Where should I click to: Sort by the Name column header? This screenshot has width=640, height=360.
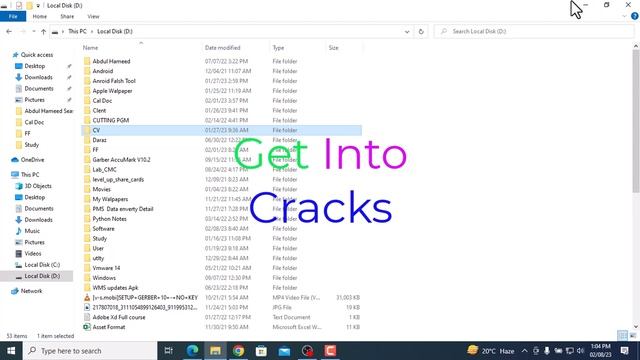(90, 48)
